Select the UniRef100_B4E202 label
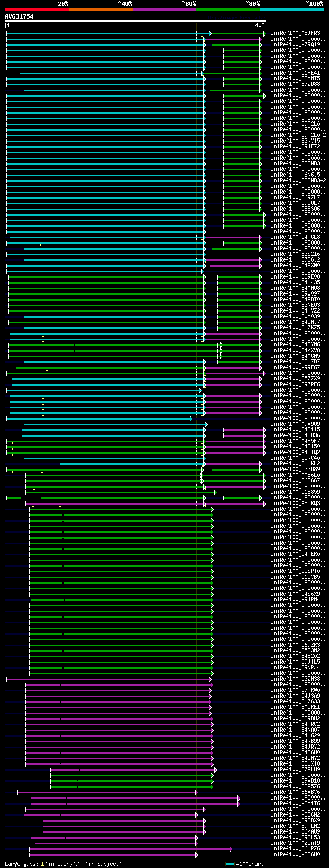The height and width of the screenshot is (868, 329). tap(295, 656)
